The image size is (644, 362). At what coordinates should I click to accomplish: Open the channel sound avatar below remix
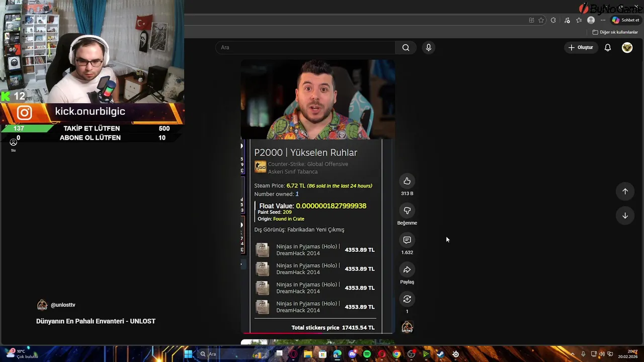coord(407,327)
